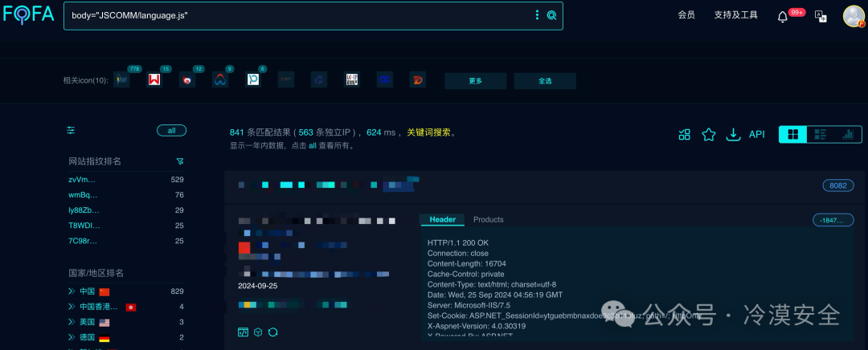Favorite this search with star icon
Screen dimensions: 868x350
click(x=709, y=134)
